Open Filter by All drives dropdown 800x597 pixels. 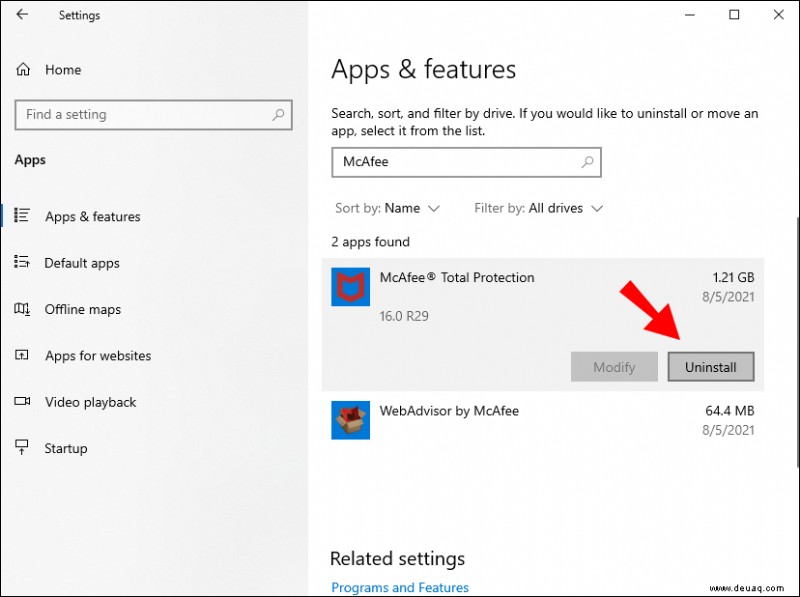point(538,208)
